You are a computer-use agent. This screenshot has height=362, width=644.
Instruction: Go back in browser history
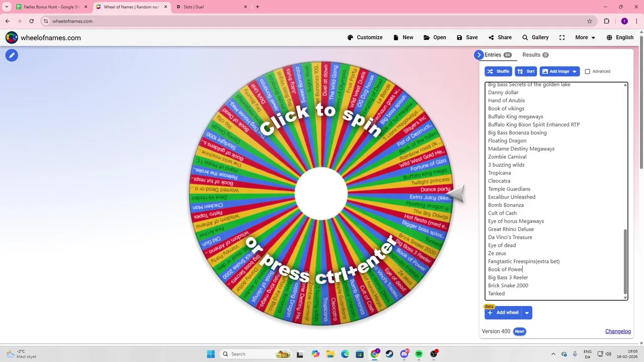(8, 21)
